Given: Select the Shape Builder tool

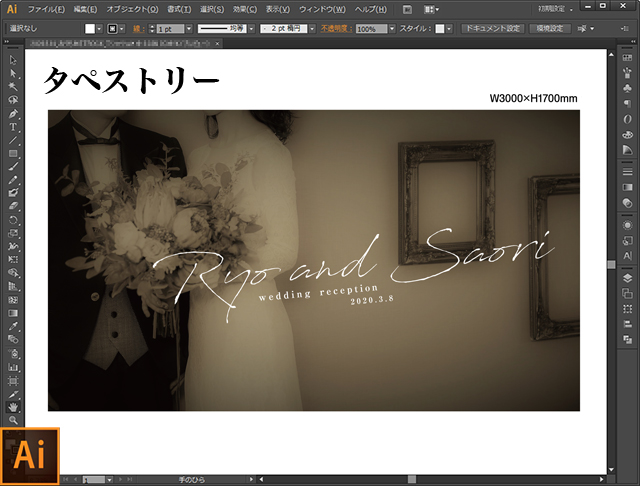Looking at the screenshot, I should click(x=13, y=273).
